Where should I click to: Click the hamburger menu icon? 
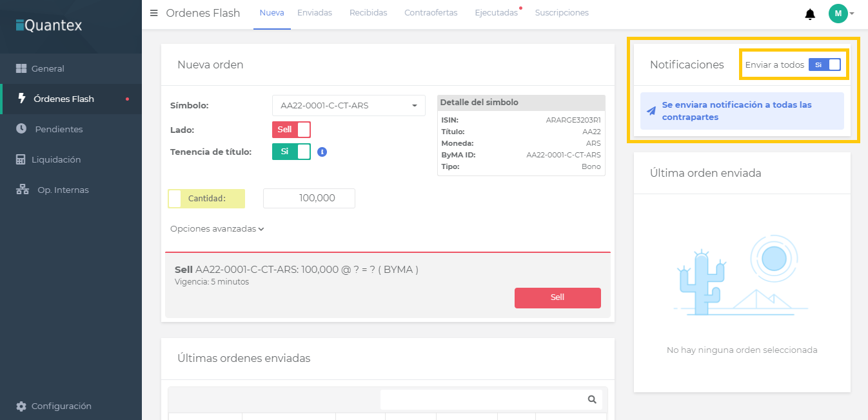[x=153, y=13]
